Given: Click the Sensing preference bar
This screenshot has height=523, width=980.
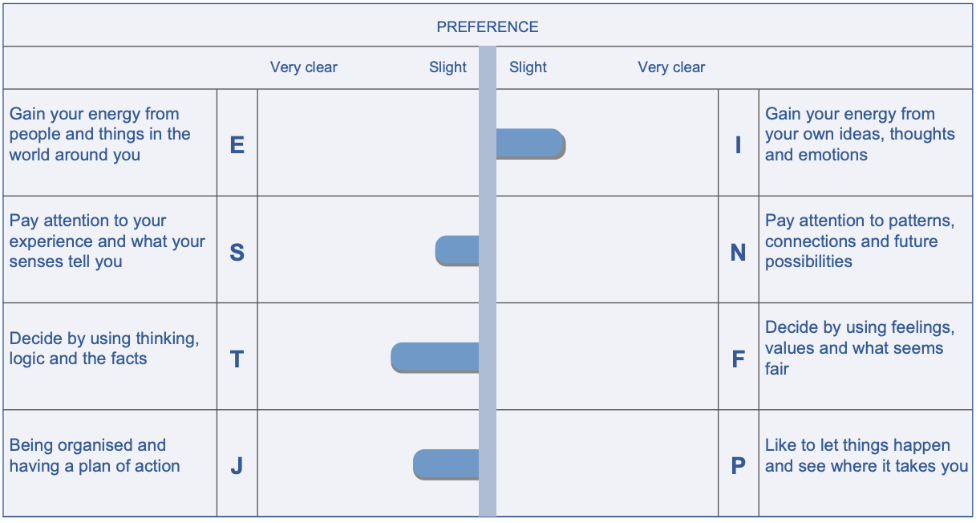Looking at the screenshot, I should pos(457,250).
